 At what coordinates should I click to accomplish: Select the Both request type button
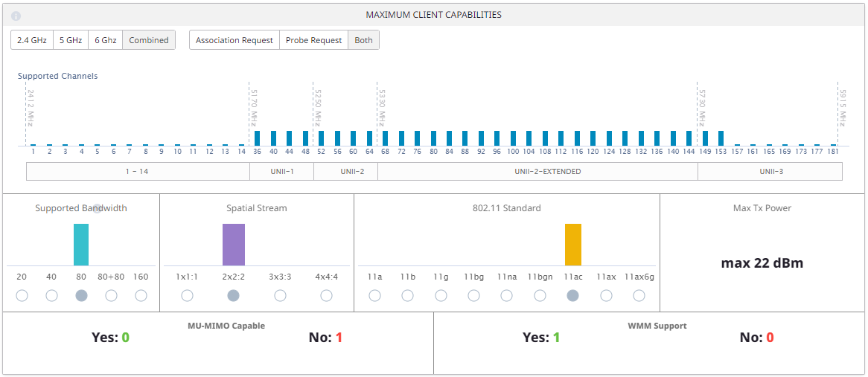coord(363,40)
